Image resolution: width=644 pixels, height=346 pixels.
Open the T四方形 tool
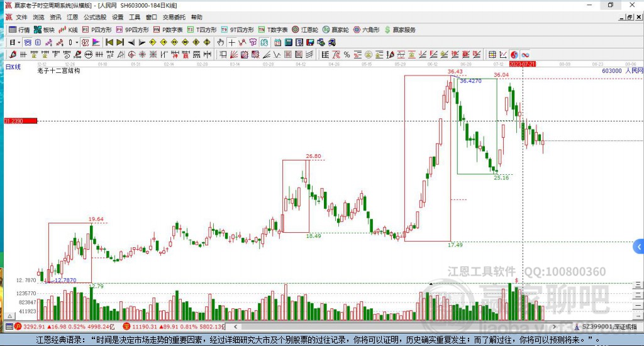[x=202, y=30]
